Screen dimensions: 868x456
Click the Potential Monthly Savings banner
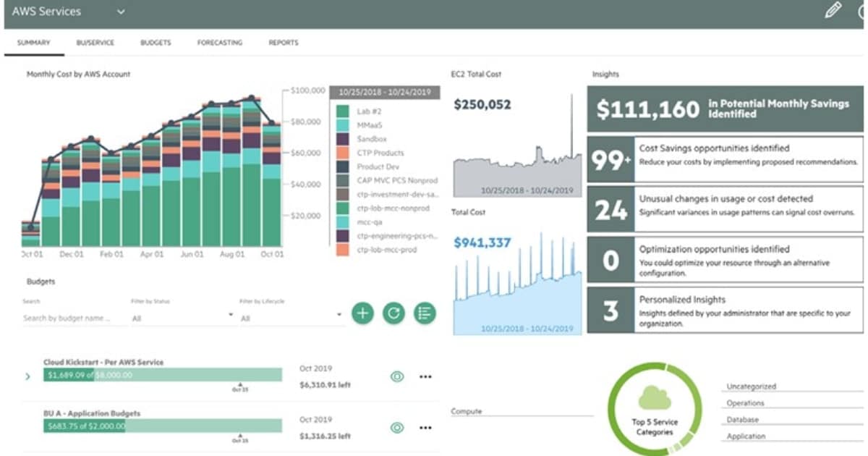(725, 109)
